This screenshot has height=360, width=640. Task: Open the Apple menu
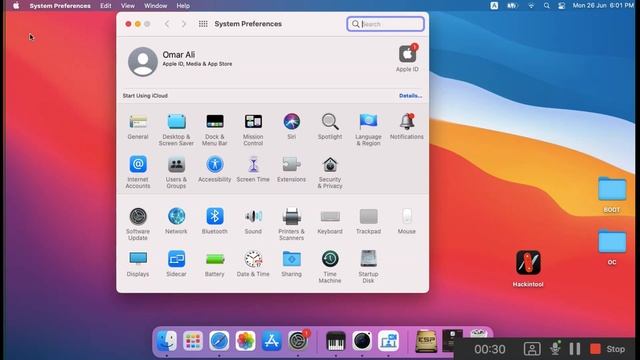[16, 6]
